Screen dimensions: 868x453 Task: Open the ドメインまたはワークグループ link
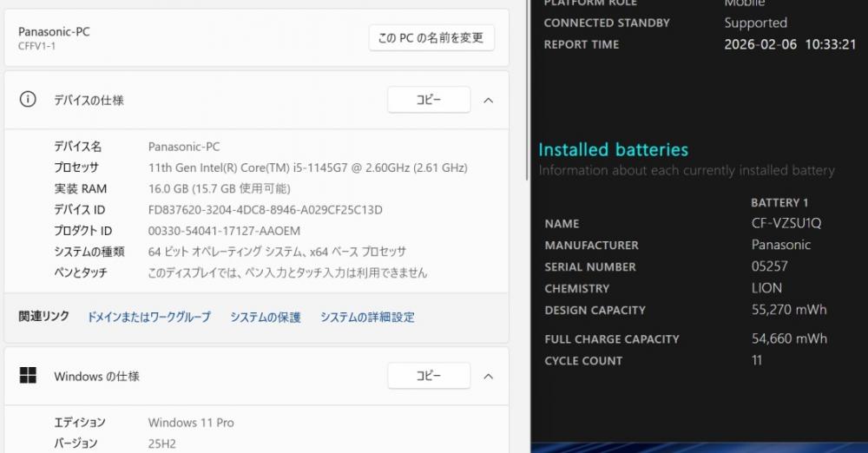tap(149, 317)
